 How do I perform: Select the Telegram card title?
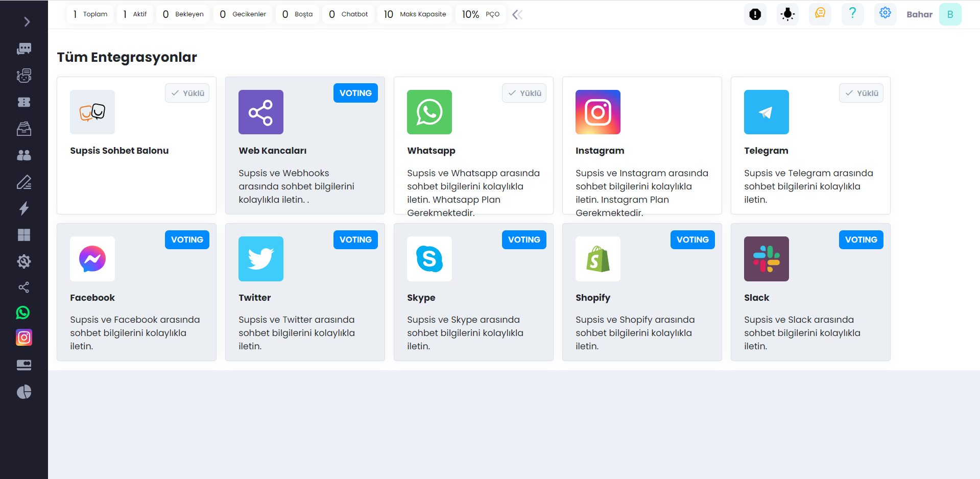766,151
